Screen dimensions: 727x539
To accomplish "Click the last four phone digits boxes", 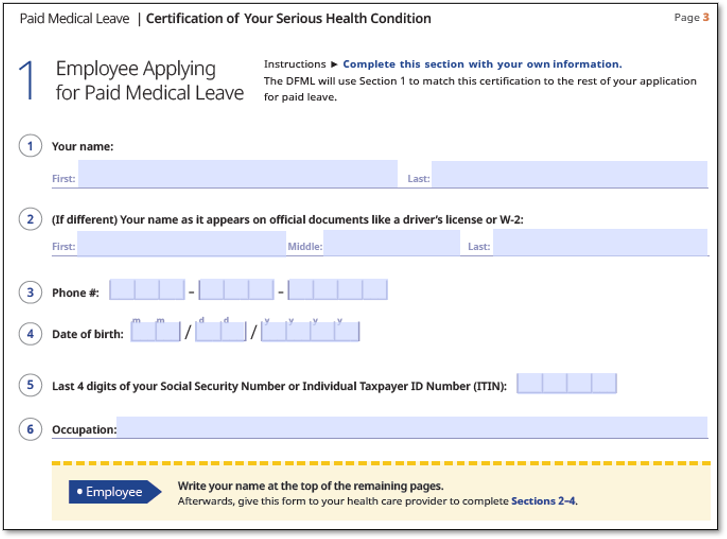I will [337, 291].
